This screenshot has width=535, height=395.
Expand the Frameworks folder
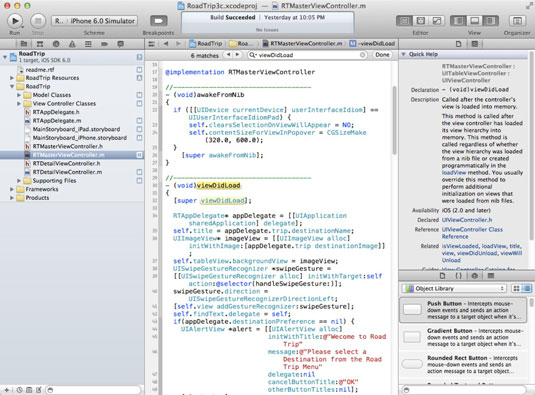12,189
